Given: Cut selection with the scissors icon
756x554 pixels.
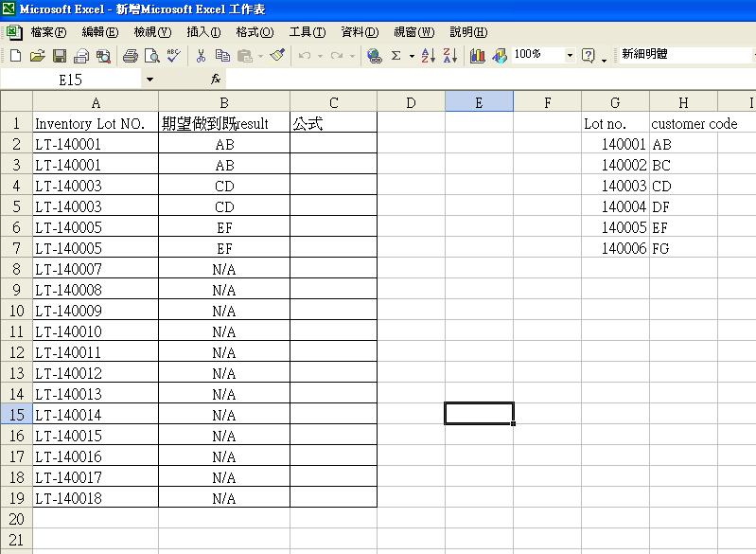Looking at the screenshot, I should (x=201, y=56).
